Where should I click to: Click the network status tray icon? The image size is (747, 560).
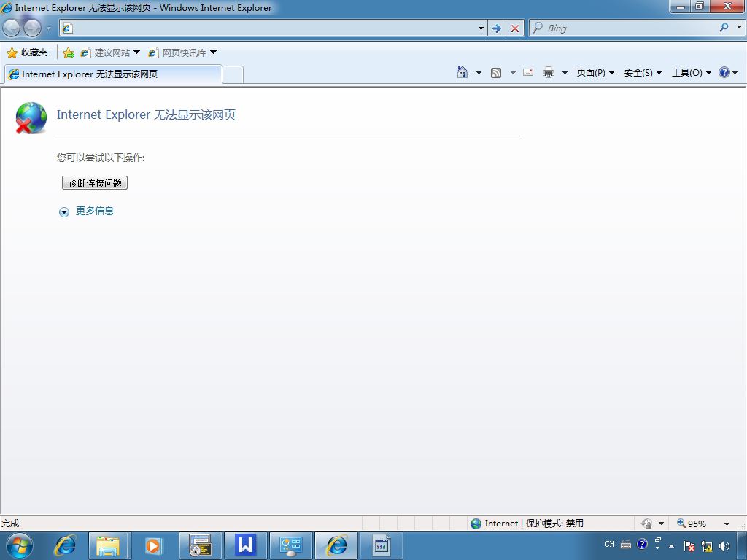click(x=707, y=546)
